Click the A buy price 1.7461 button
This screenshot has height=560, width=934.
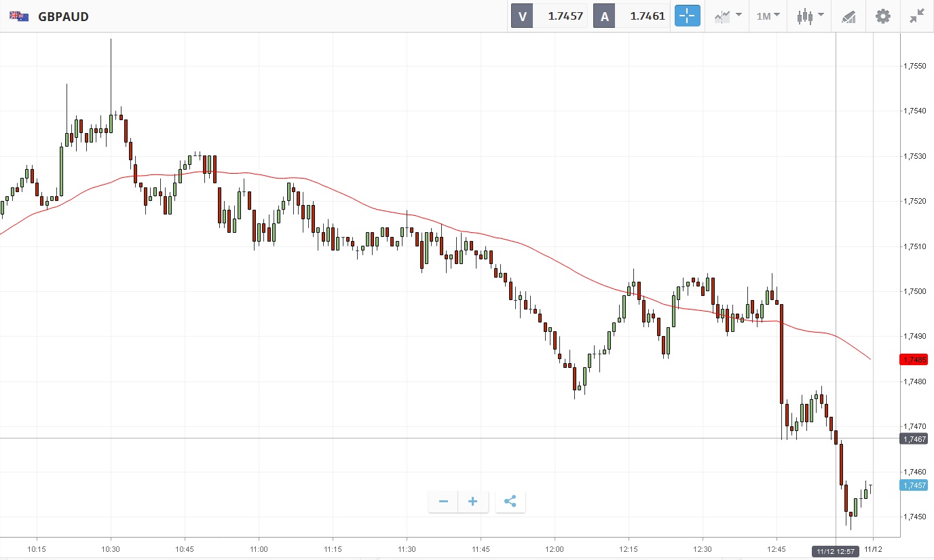click(x=632, y=16)
